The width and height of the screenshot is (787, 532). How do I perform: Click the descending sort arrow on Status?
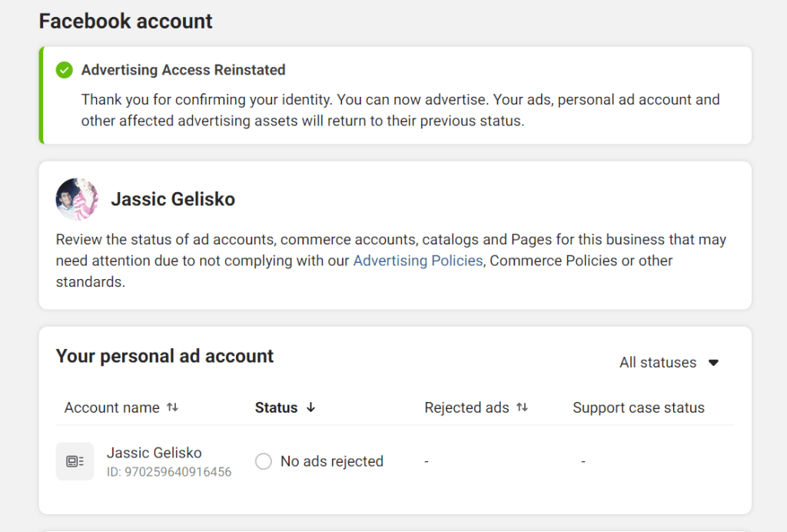coord(310,408)
